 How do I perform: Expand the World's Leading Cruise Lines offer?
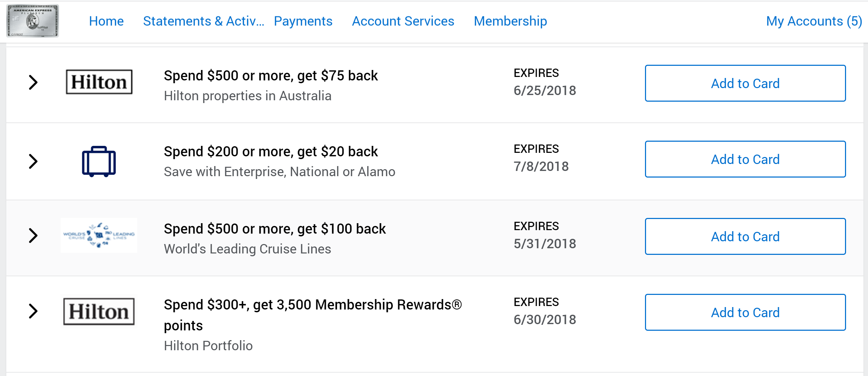(x=33, y=236)
